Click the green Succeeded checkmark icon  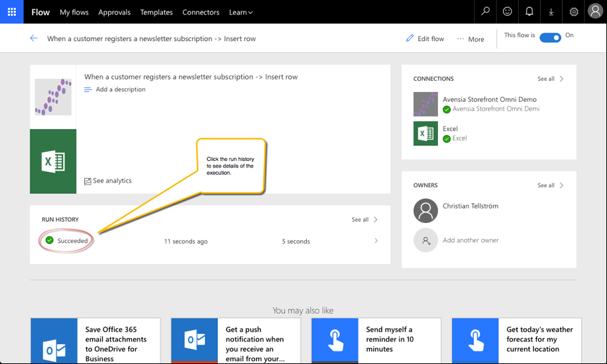[x=50, y=240]
